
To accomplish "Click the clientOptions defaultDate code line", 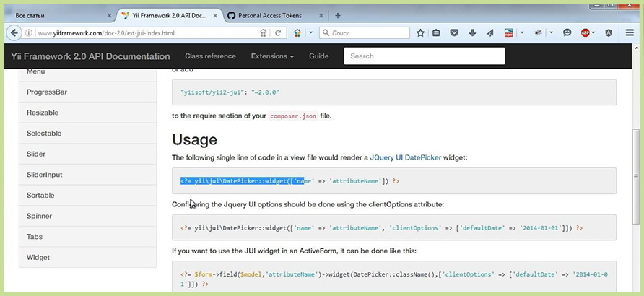I will (x=381, y=228).
